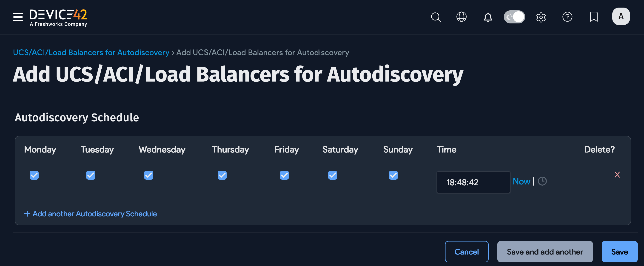The image size is (644, 266).
Task: Delete the schedule row with the X
Action: click(x=617, y=175)
